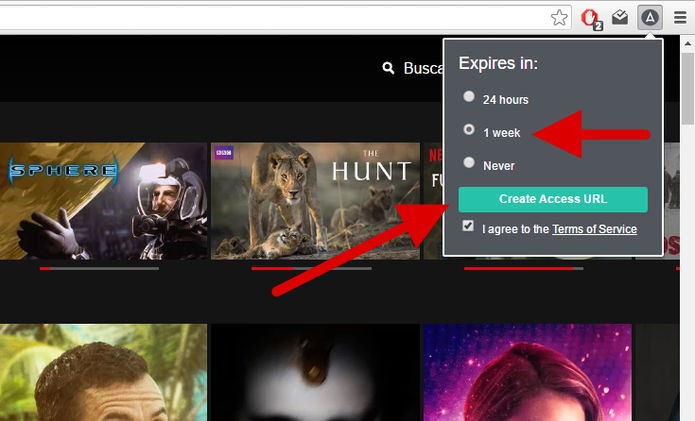The height and width of the screenshot is (421, 695).
Task: Click the vertical scrollbar thumb
Action: click(687, 89)
